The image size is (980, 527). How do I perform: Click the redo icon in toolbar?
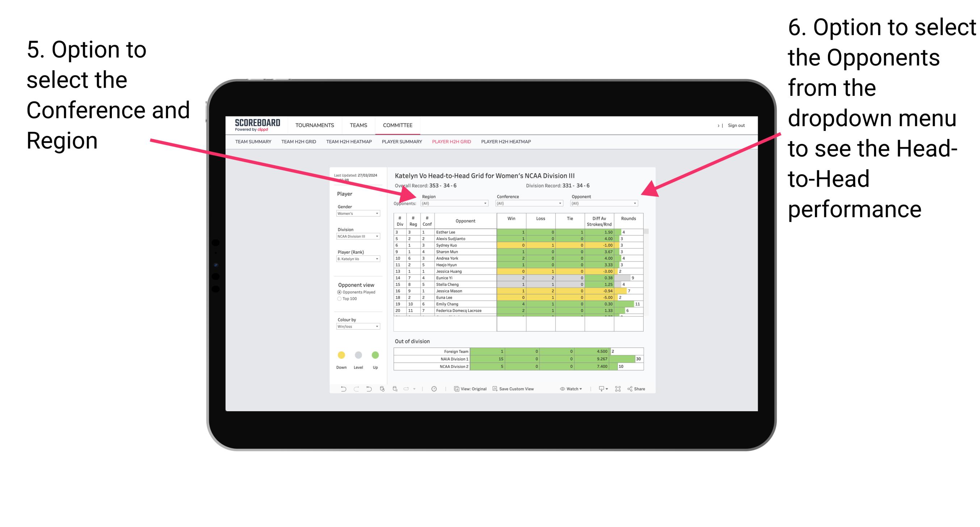coord(349,390)
